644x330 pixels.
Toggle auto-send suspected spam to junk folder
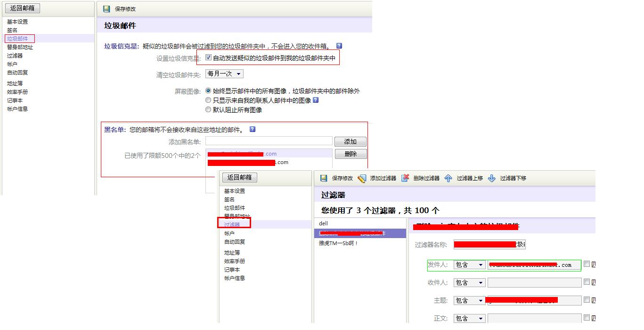tap(208, 58)
